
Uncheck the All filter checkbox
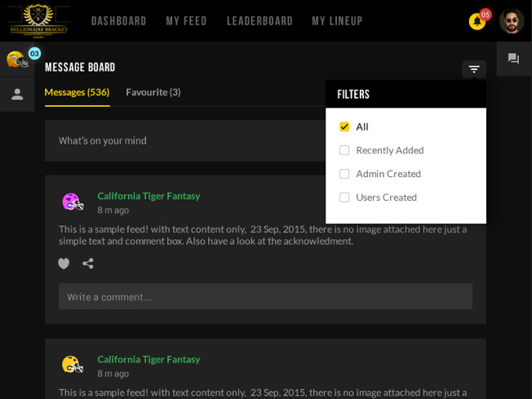pyautogui.click(x=344, y=126)
